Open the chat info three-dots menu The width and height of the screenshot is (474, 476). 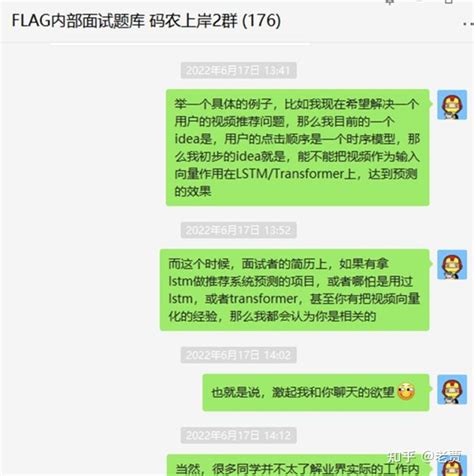[x=468, y=23]
